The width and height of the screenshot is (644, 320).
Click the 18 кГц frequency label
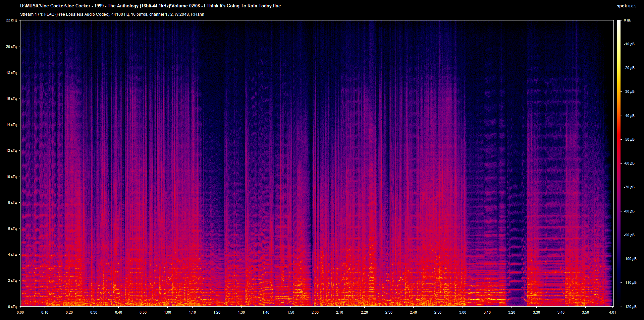pos(11,73)
